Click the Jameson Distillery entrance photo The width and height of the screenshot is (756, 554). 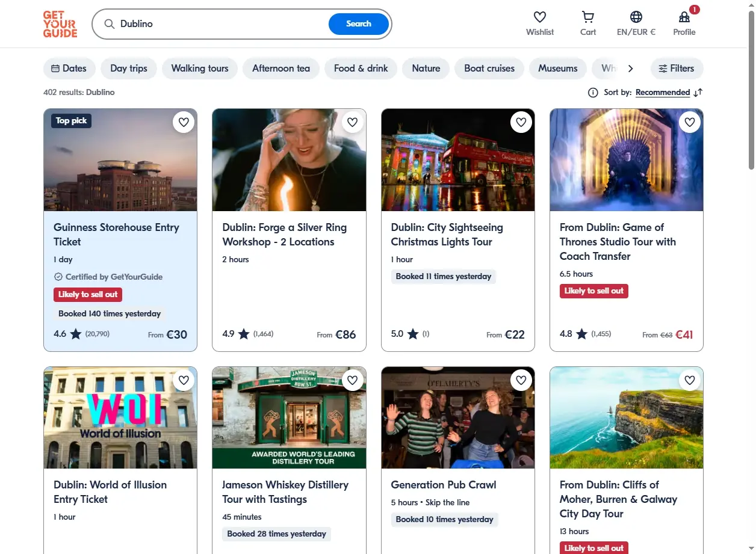pos(289,418)
